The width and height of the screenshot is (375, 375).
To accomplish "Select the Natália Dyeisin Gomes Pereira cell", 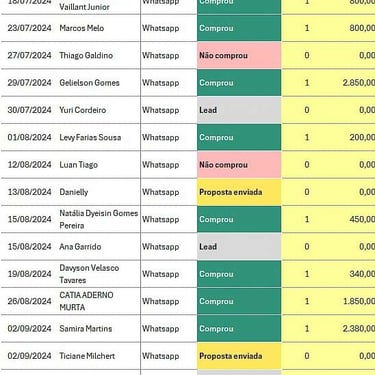I will pos(99,220).
